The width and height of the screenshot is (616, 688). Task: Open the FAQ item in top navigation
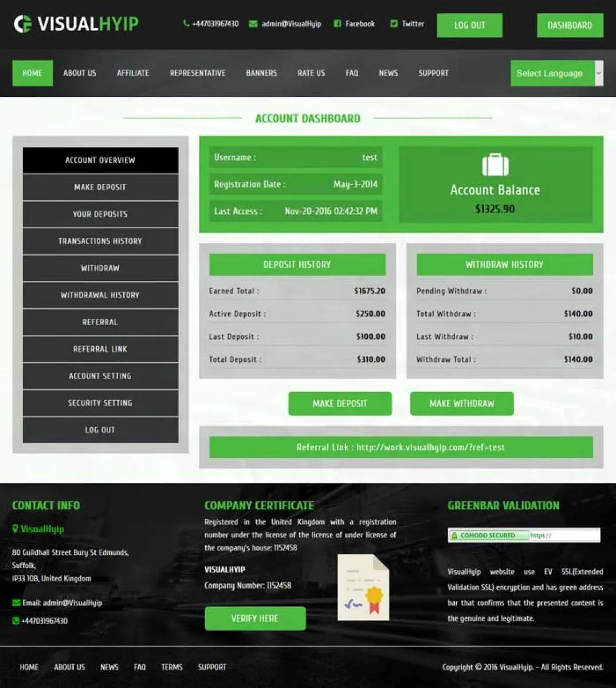point(352,73)
